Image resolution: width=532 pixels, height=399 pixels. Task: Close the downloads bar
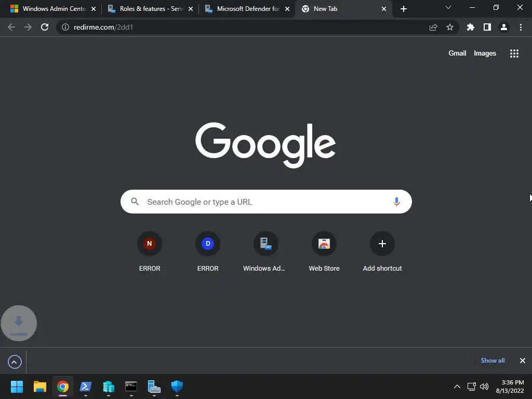coord(523,361)
